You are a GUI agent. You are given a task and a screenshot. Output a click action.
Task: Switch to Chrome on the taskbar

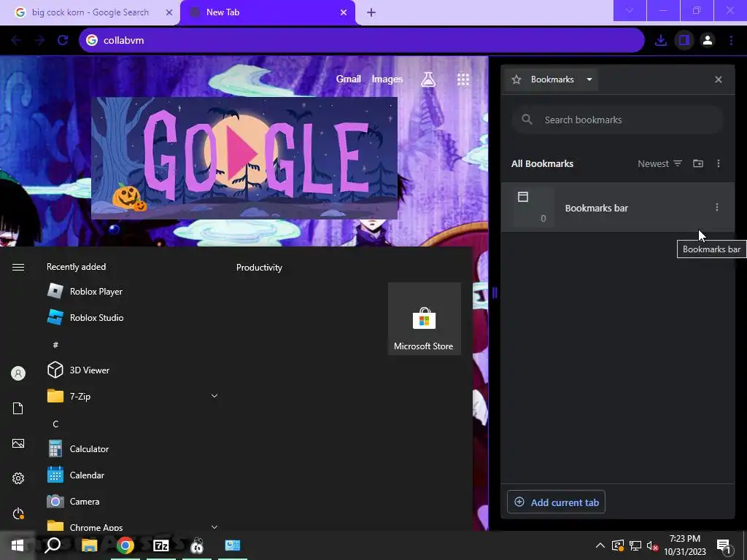[125, 545]
